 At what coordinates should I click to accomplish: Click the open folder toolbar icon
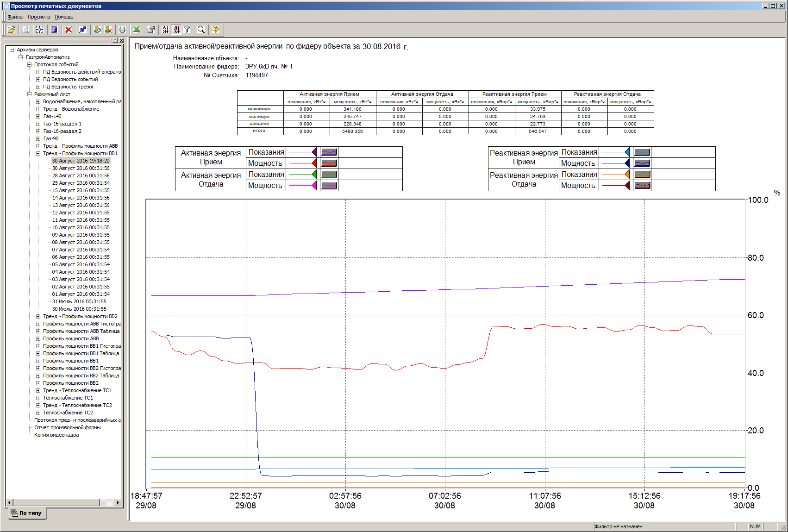pyautogui.click(x=12, y=30)
